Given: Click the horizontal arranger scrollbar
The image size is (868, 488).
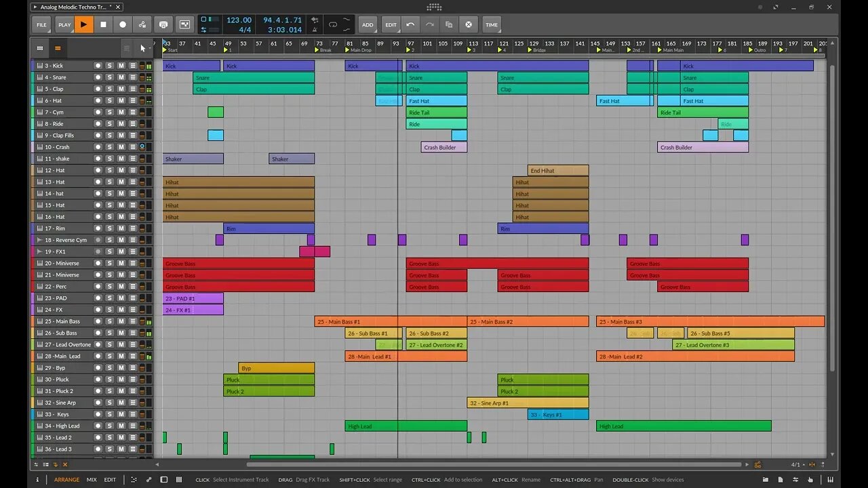Looking at the screenshot, I should point(494,465).
